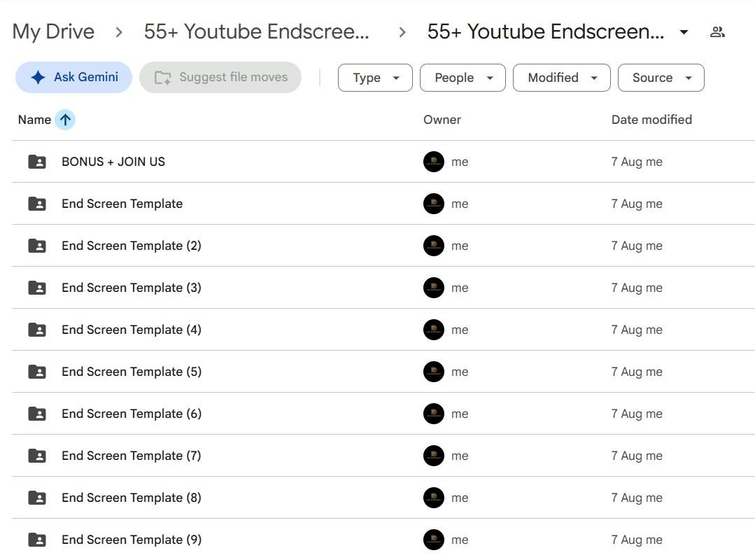Select the BONUS + JOIN US folder icon

[x=37, y=162]
